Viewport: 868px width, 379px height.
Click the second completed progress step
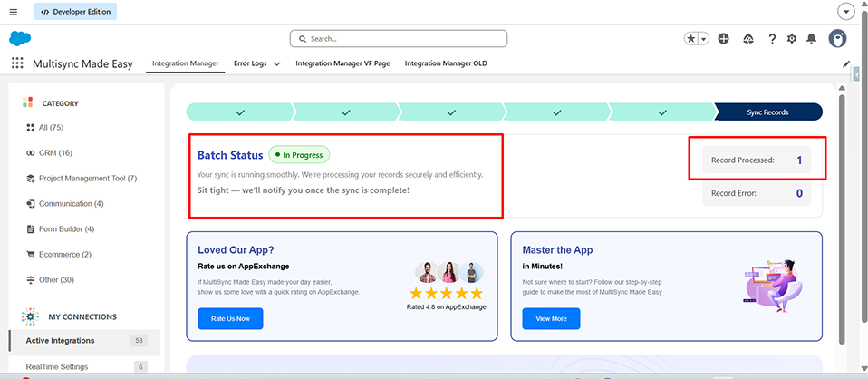[346, 112]
